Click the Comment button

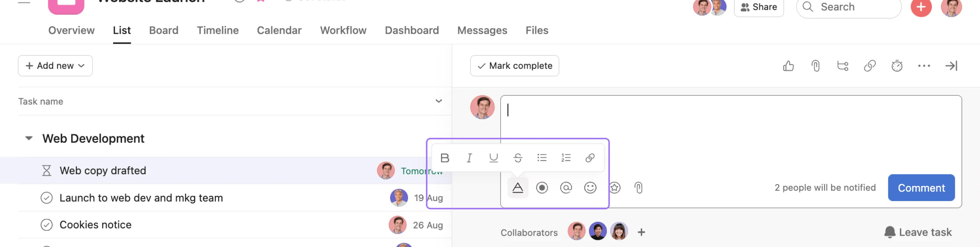click(921, 188)
